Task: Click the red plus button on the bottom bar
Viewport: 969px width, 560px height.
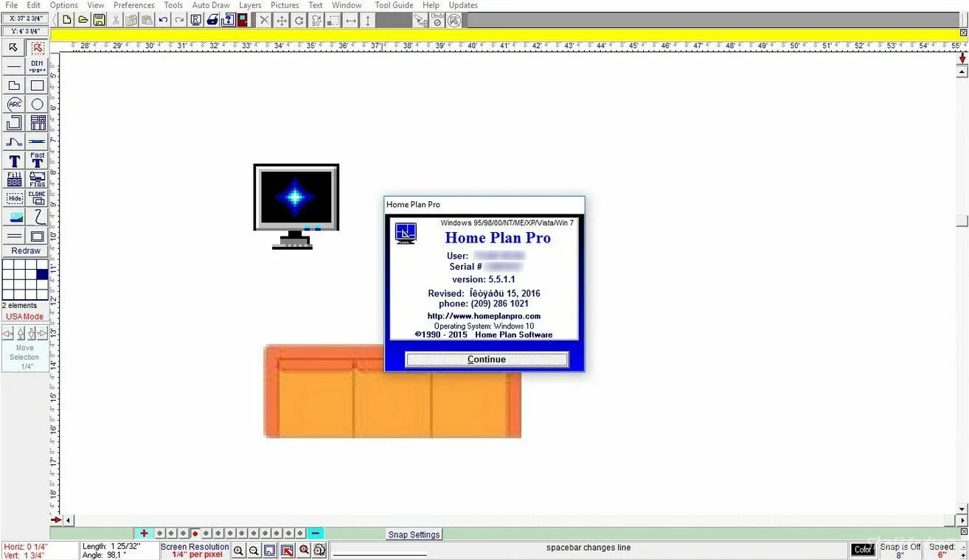Action: point(144,533)
